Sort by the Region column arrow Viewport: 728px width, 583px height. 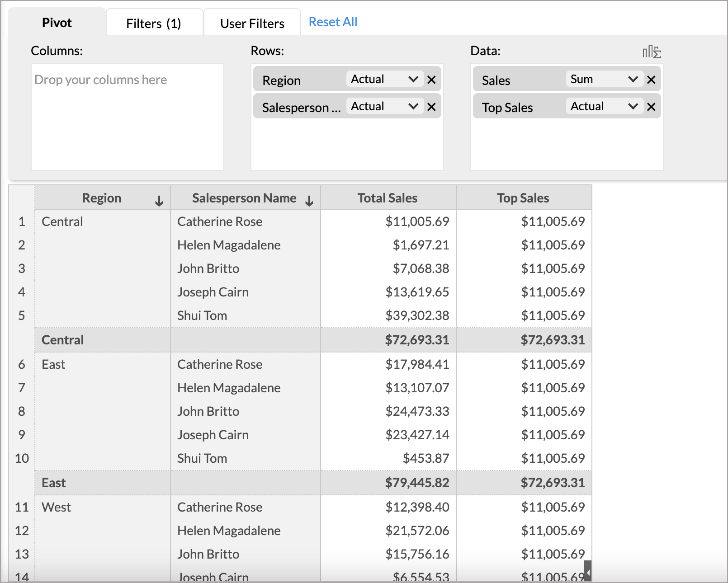[159, 201]
